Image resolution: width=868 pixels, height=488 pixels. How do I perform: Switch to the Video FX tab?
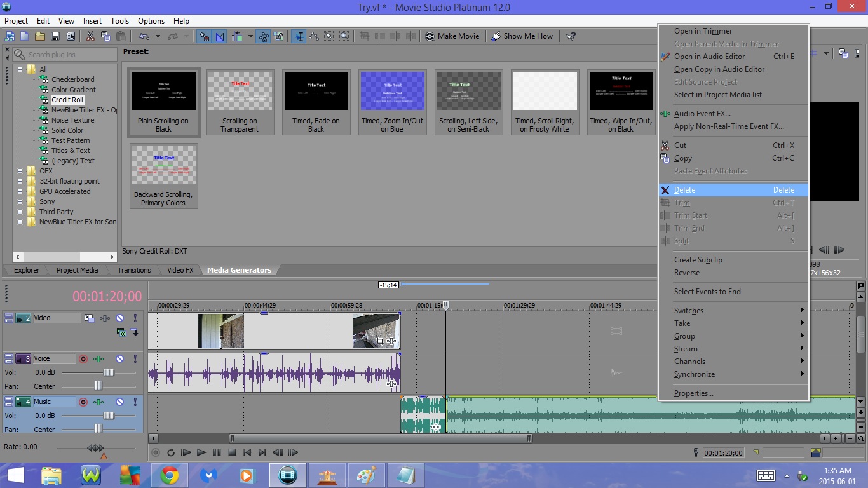coord(180,270)
